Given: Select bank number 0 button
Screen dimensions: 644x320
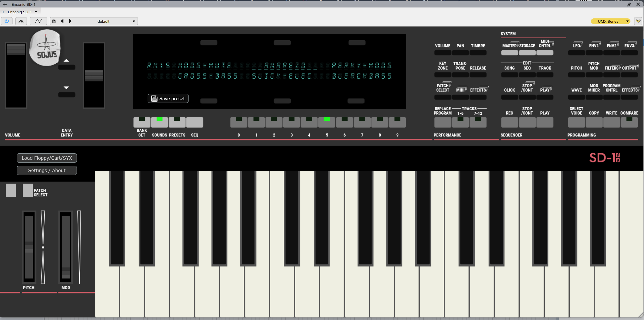Looking at the screenshot, I should 239,122.
